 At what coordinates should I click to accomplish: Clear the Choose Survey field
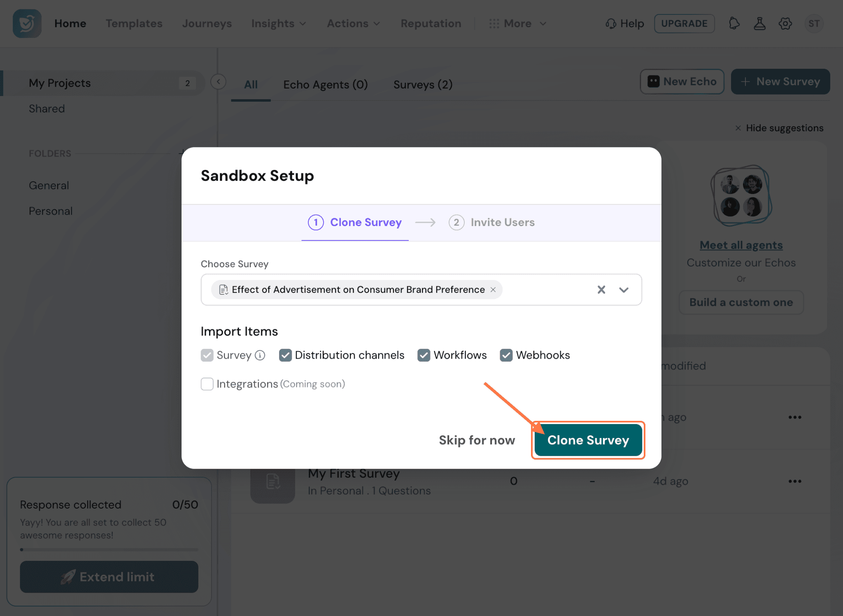[x=601, y=289]
